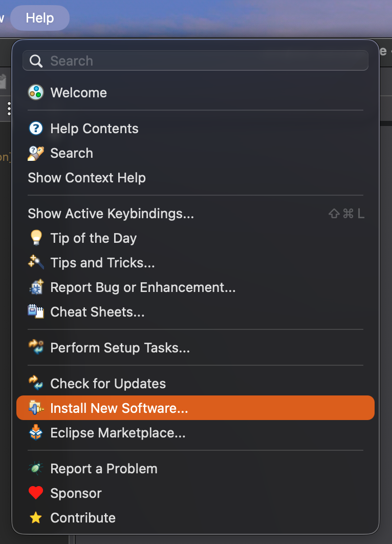
Task: Open Show Active Keybindings…
Action: 195,214
